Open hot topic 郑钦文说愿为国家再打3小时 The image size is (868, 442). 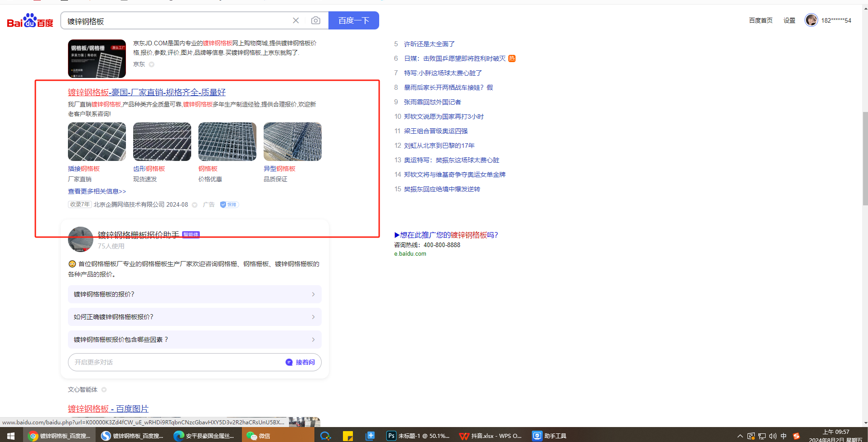[x=444, y=117]
